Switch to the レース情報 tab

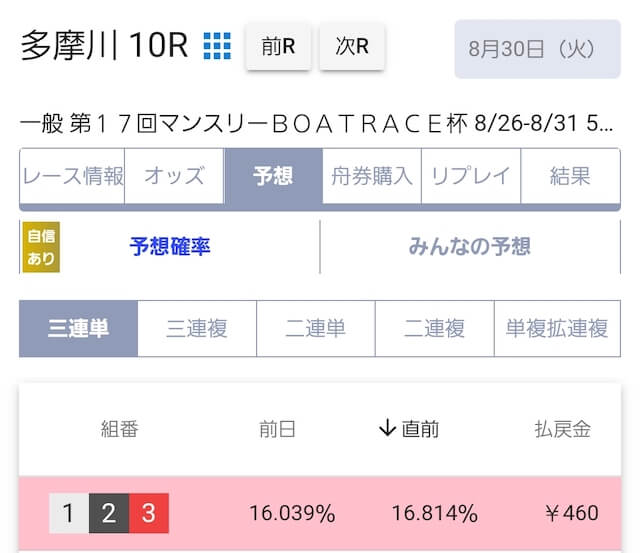coord(72,176)
